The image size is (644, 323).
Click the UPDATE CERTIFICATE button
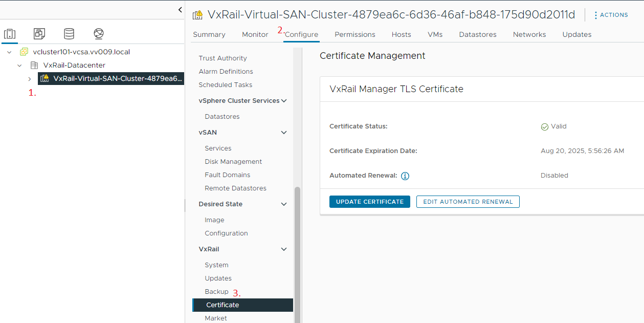click(369, 202)
